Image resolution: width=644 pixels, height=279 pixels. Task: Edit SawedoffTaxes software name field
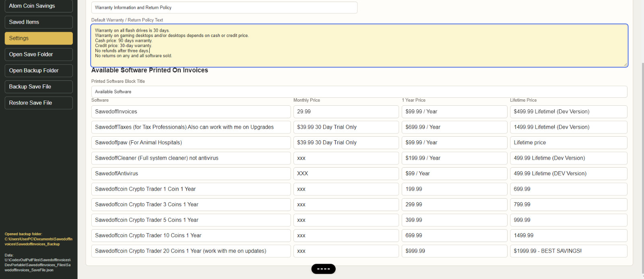pyautogui.click(x=191, y=127)
